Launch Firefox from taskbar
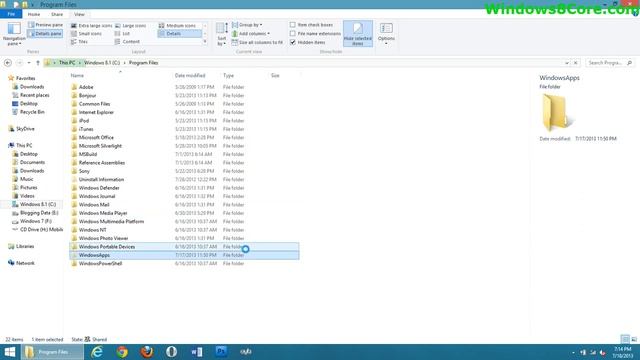The height and width of the screenshot is (360, 640). click(147, 352)
